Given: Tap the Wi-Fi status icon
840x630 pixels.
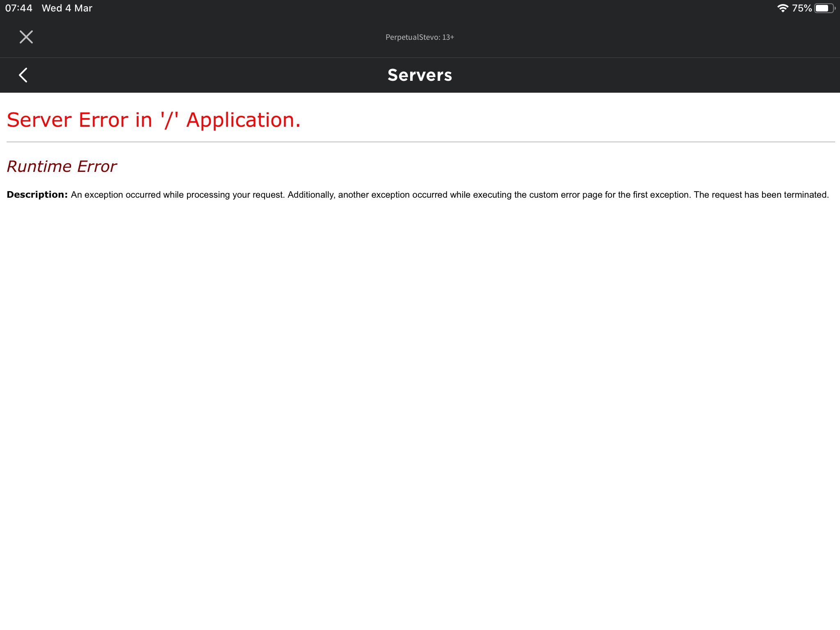Looking at the screenshot, I should click(x=783, y=8).
